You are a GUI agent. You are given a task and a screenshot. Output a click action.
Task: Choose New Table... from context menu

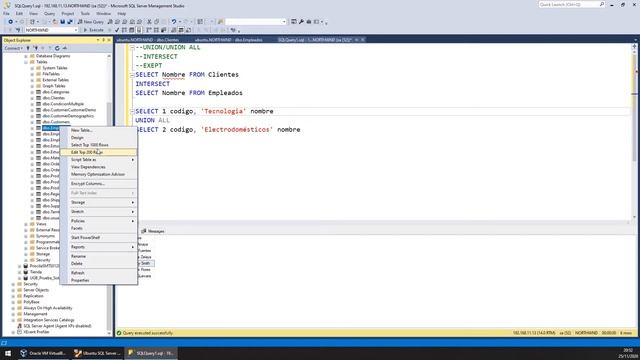98,130
